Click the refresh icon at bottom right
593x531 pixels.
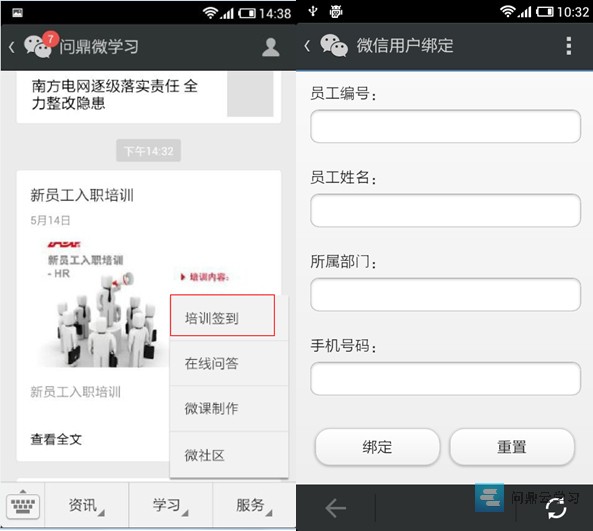point(556,508)
